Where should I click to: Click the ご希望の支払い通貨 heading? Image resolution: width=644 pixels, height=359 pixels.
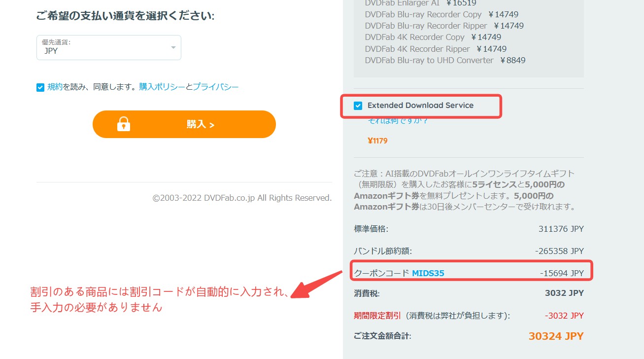click(125, 16)
